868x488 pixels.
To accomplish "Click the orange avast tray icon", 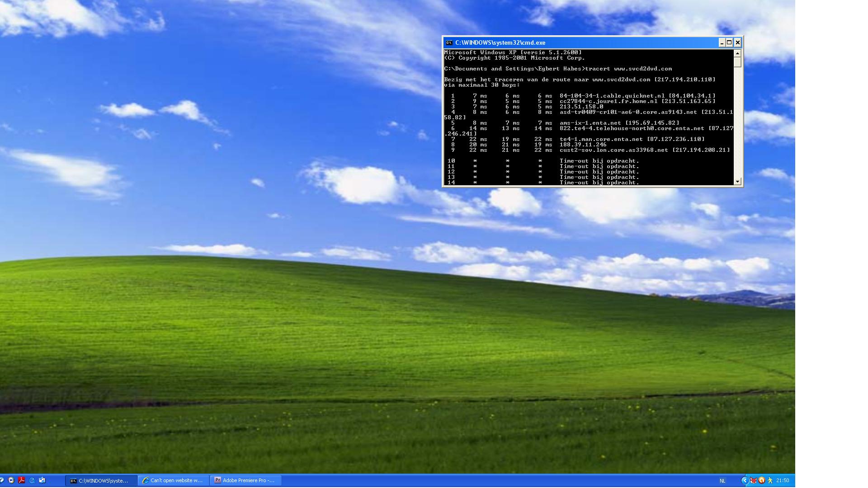I will coord(761,480).
